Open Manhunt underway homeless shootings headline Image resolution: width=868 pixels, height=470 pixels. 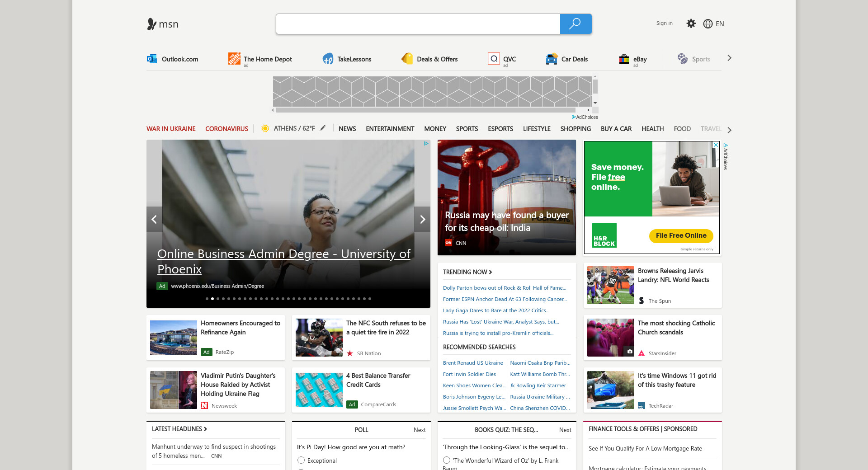tap(214, 451)
